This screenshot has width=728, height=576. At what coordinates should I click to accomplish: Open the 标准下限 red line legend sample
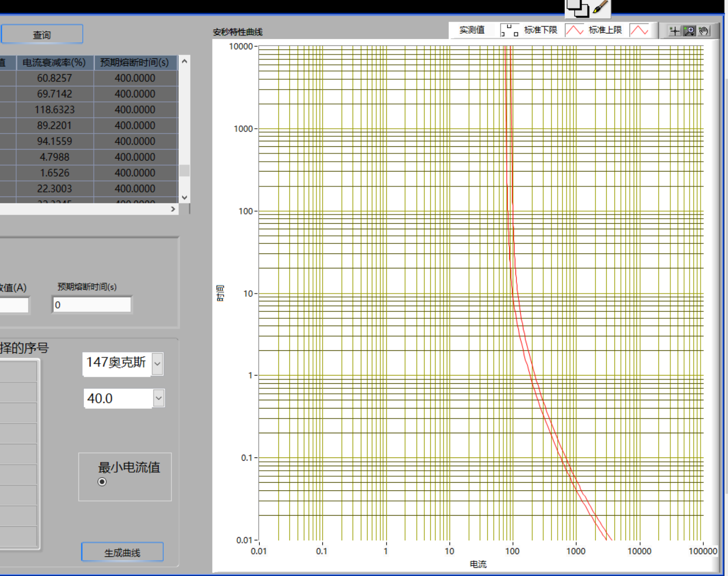tap(574, 30)
